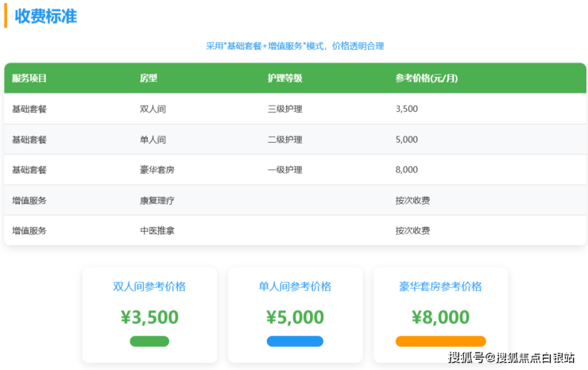Viewport: 588px width, 370px height.
Task: Click the 参考价格(元/月) column header
Action: (427, 79)
